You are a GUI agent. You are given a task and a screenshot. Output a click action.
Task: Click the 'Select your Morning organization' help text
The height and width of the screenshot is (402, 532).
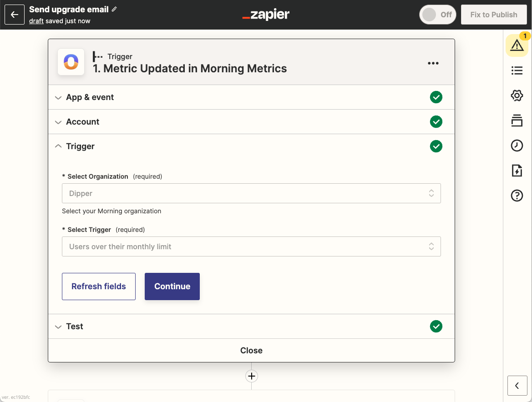[111, 211]
